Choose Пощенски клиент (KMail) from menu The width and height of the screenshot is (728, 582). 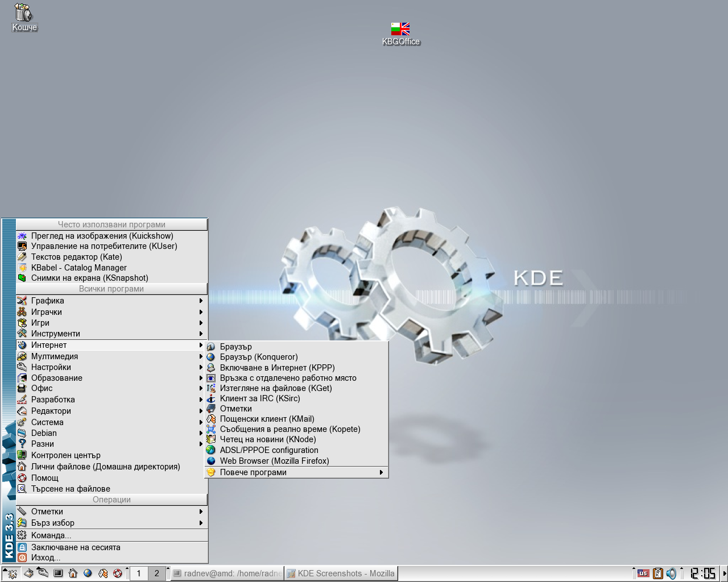click(267, 419)
